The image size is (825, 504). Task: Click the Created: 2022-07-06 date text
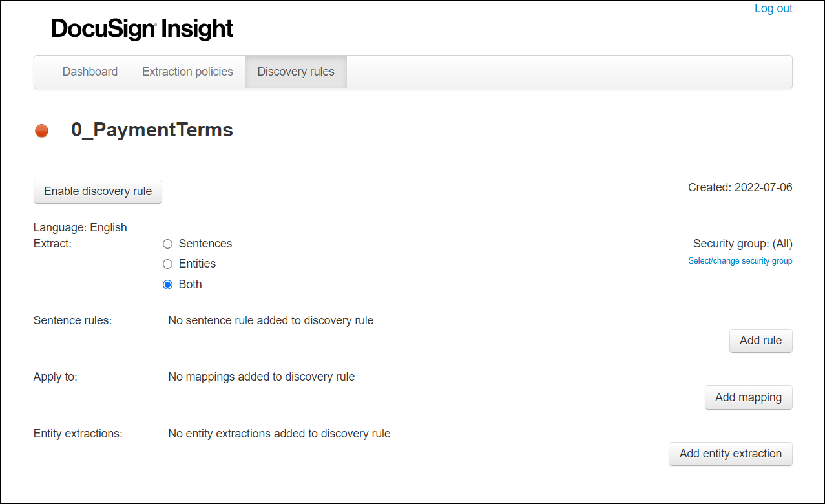(x=740, y=187)
